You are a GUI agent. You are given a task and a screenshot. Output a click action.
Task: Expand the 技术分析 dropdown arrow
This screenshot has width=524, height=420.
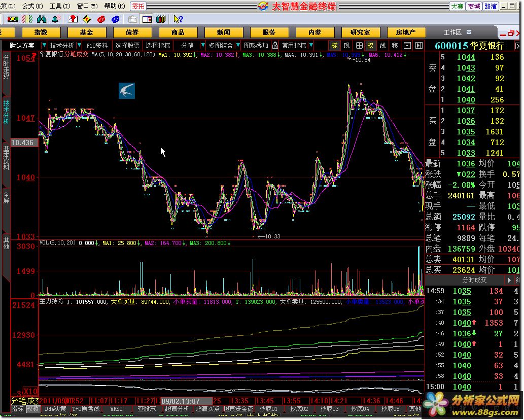(79, 45)
